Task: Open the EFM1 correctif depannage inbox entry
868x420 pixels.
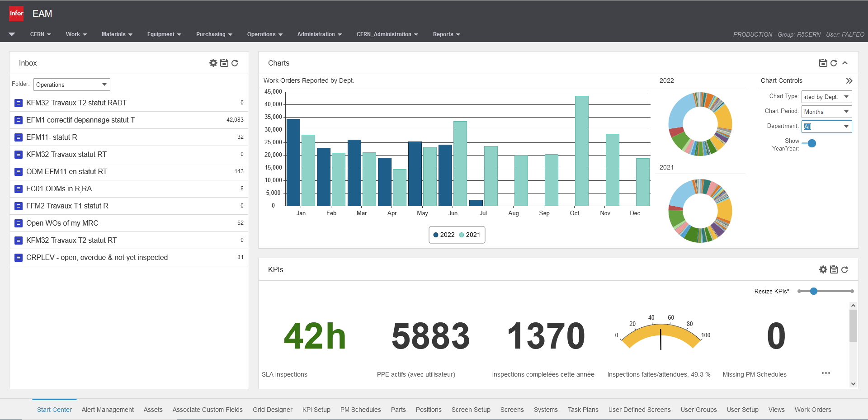Action: click(x=80, y=120)
